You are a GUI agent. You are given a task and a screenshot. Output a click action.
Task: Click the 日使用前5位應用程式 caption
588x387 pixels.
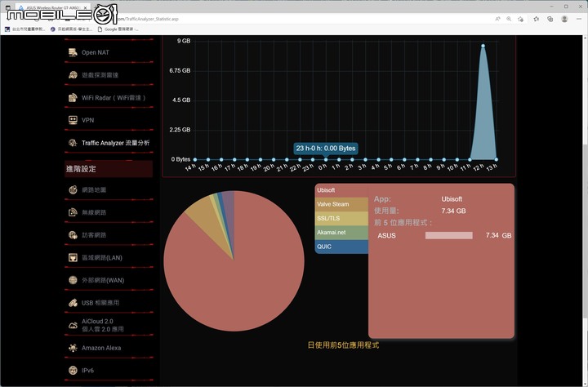343,345
